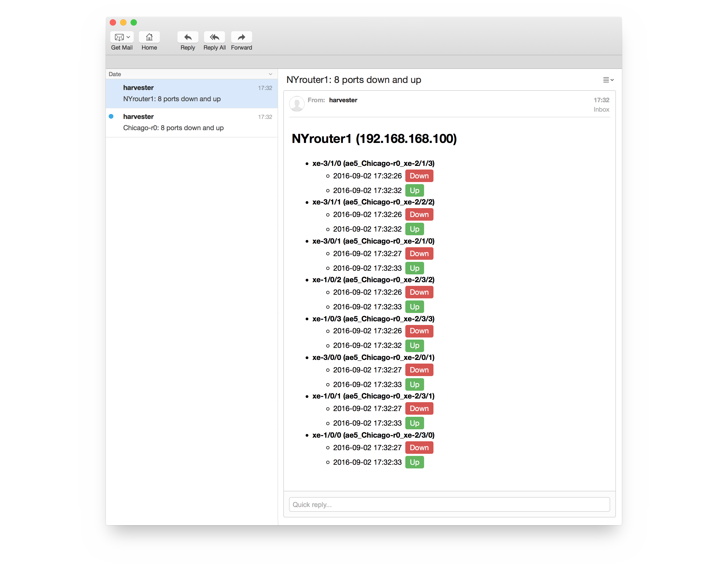Click sender name harvester in header
The height and width of the screenshot is (567, 728).
click(x=343, y=100)
